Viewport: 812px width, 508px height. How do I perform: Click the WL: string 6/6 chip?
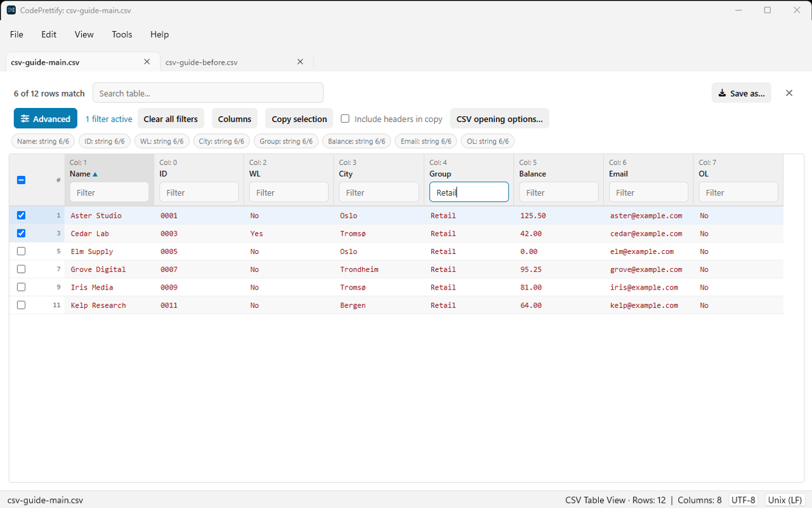click(x=162, y=141)
